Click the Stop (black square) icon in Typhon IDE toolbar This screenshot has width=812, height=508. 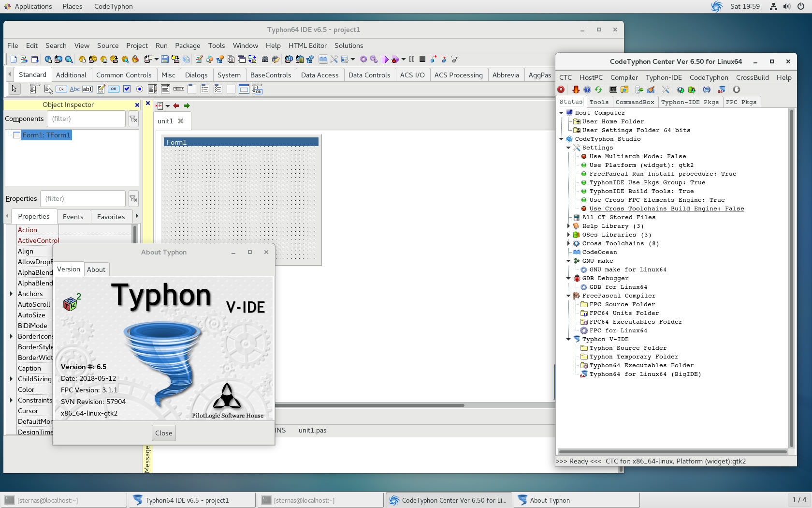pos(422,60)
